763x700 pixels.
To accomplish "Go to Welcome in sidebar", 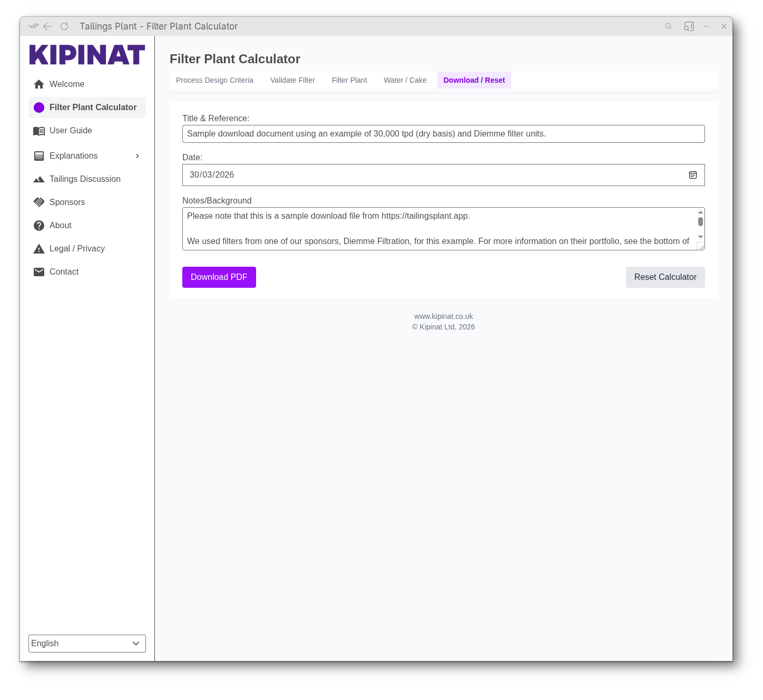I will [x=87, y=84].
